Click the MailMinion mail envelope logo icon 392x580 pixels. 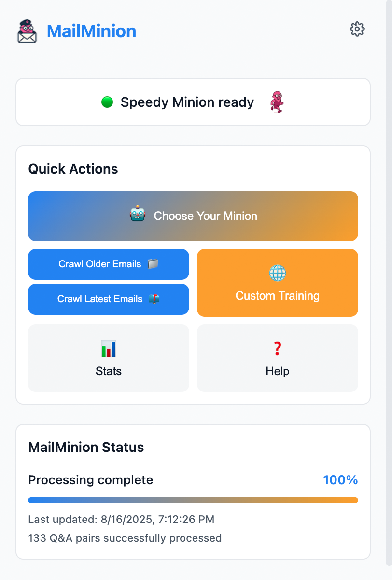[27, 30]
